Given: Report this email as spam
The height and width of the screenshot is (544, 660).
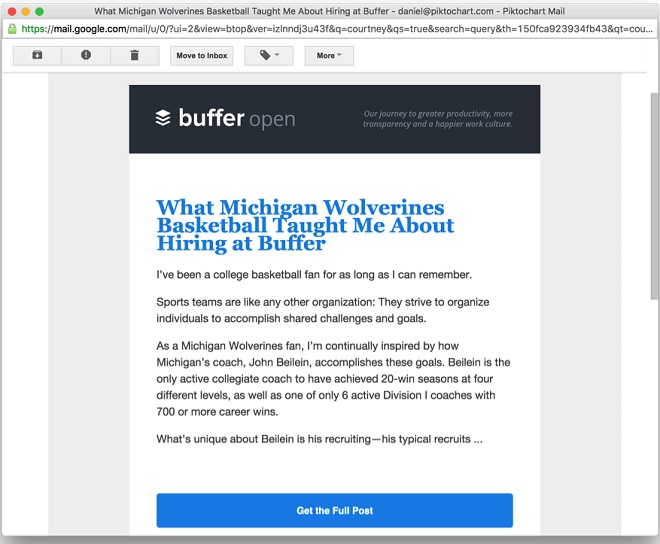Looking at the screenshot, I should pos(86,56).
